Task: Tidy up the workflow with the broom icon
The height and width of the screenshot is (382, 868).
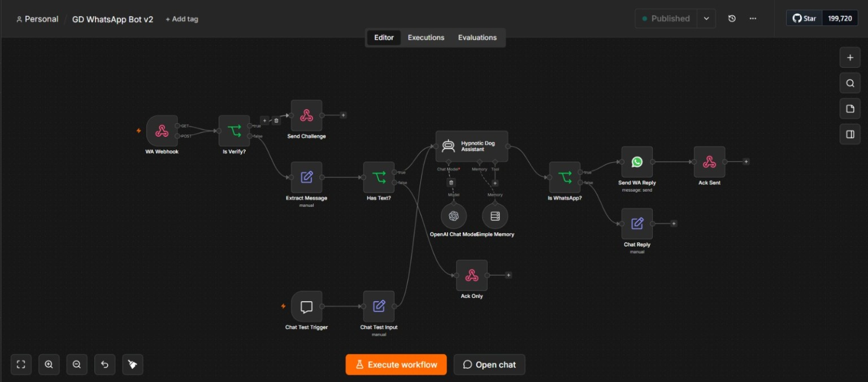Action: click(132, 364)
